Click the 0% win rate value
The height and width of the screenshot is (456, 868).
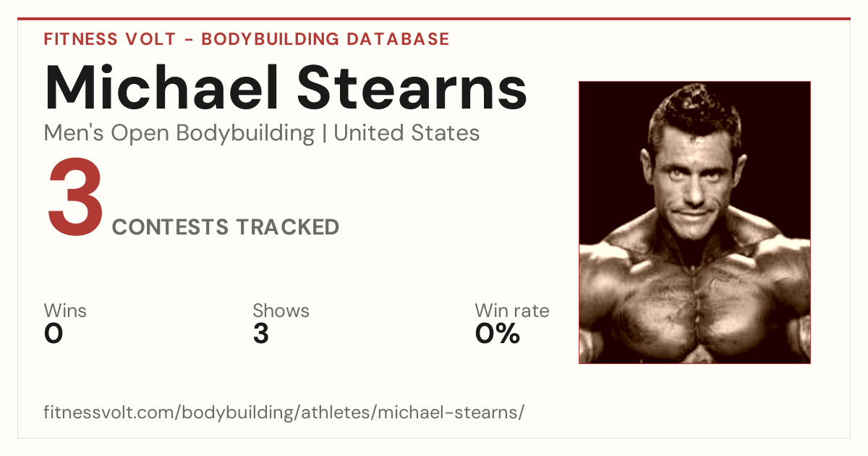coord(498,334)
